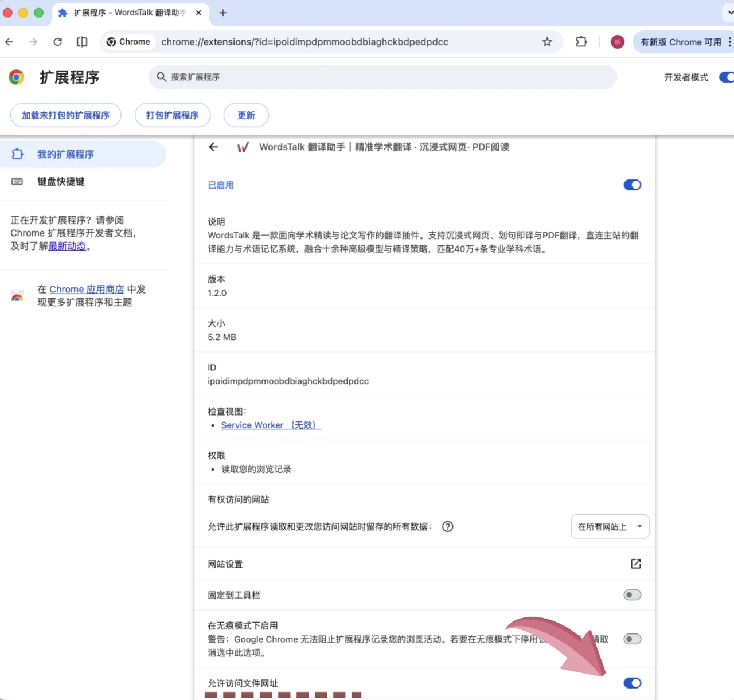Enable 固定到工具栏 toggle

tap(633, 595)
